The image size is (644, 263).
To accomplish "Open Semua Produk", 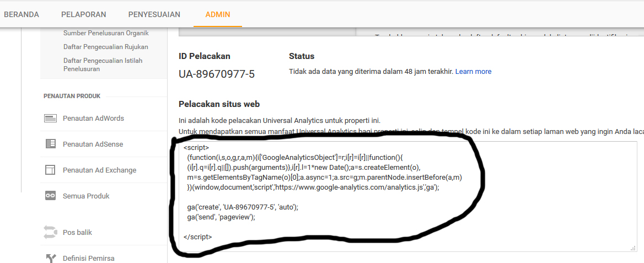I will pyautogui.click(x=86, y=196).
